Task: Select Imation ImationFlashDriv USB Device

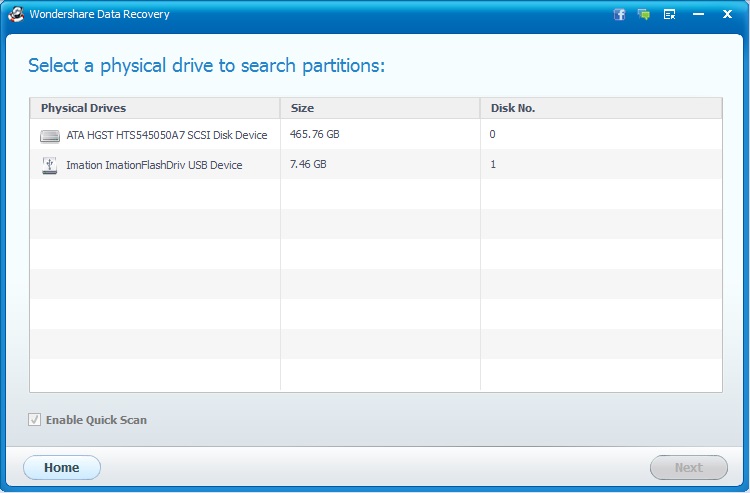Action: [x=154, y=165]
